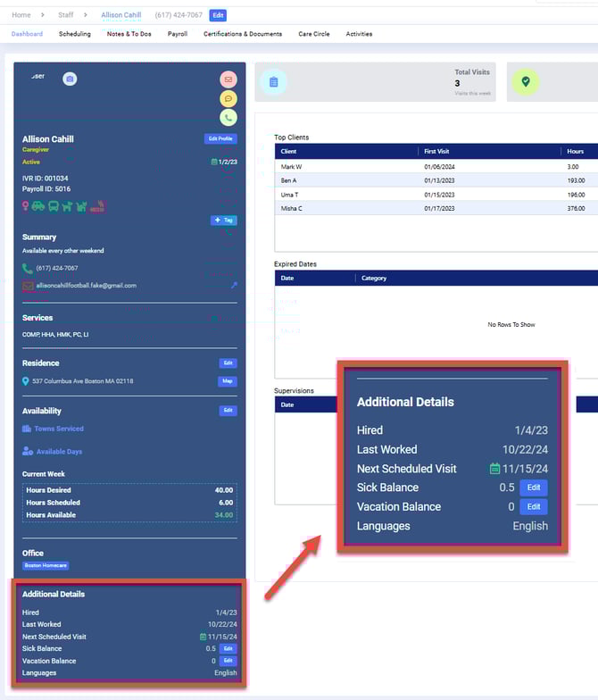Screen dimensions: 598x700
Task: Click the camera icon to upload photo
Action: point(70,79)
